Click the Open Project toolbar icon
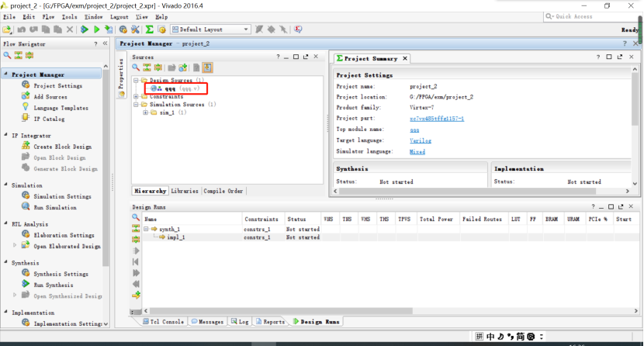Screen dimensions: 644x346 pyautogui.click(x=7, y=29)
